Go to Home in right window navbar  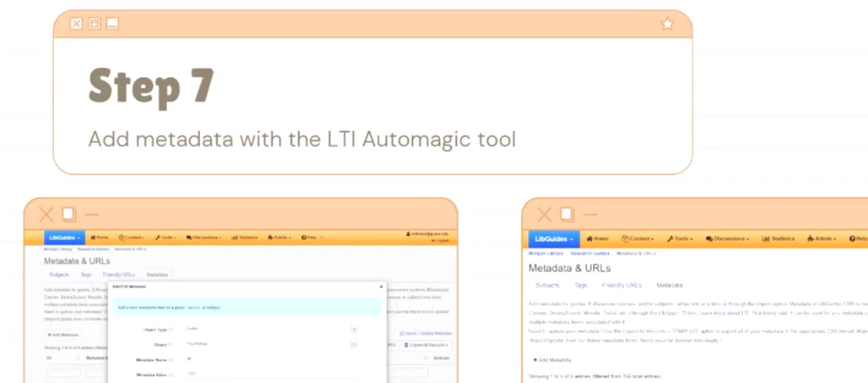598,239
